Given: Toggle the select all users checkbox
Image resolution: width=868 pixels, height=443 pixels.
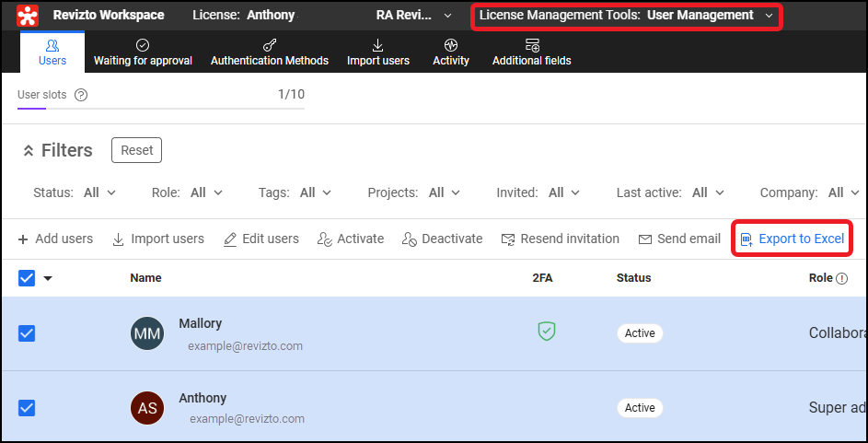Looking at the screenshot, I should 27,278.
